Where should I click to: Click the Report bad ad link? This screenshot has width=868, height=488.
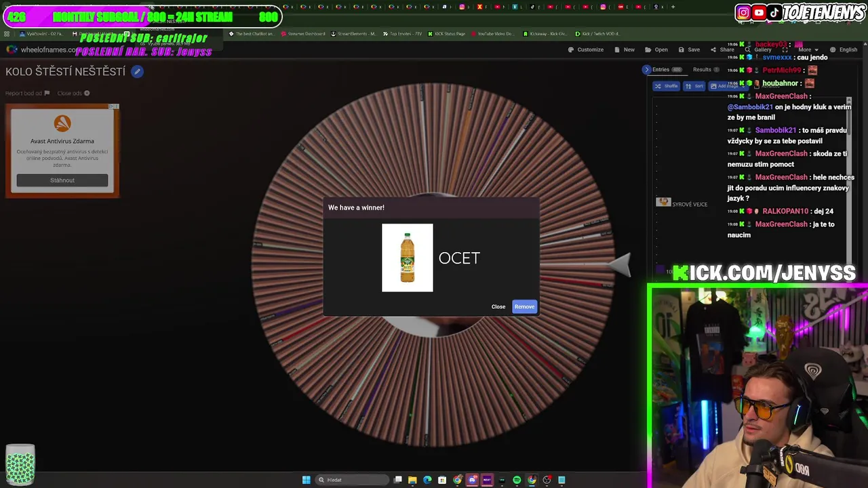[28, 93]
